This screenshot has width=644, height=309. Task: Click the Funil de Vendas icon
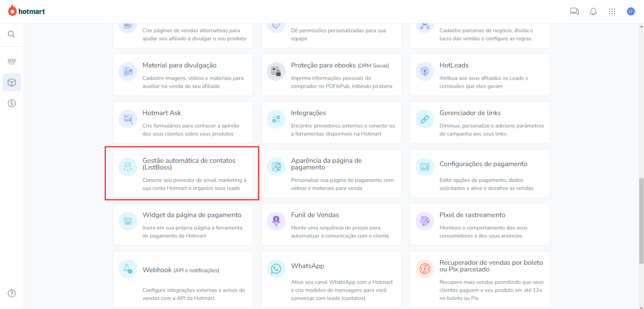click(276, 221)
